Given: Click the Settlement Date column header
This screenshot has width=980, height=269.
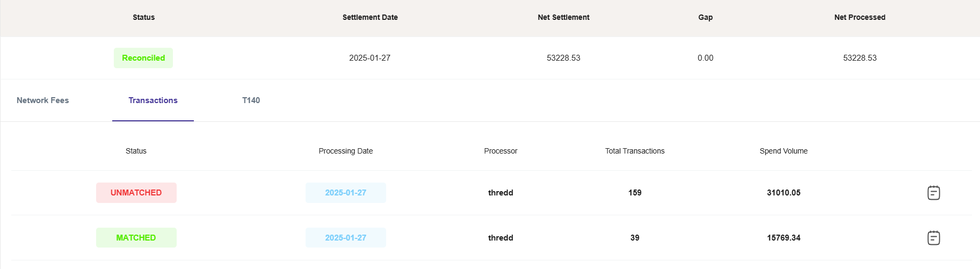Looking at the screenshot, I should 370,17.
